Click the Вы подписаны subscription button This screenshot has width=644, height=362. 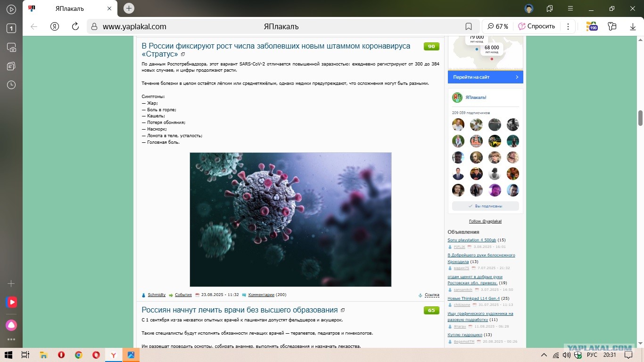tap(486, 206)
